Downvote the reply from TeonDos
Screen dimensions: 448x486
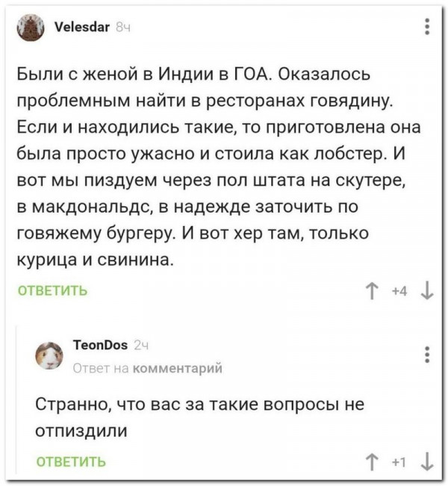tap(426, 461)
